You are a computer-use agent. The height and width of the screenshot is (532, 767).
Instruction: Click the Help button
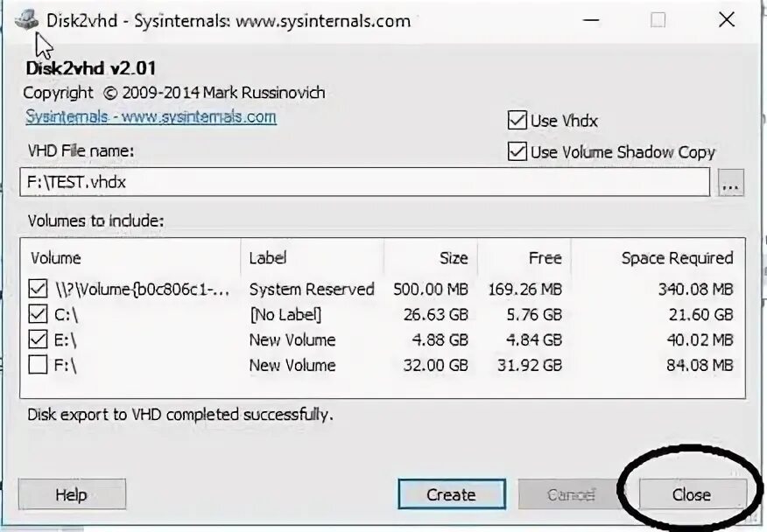72,494
